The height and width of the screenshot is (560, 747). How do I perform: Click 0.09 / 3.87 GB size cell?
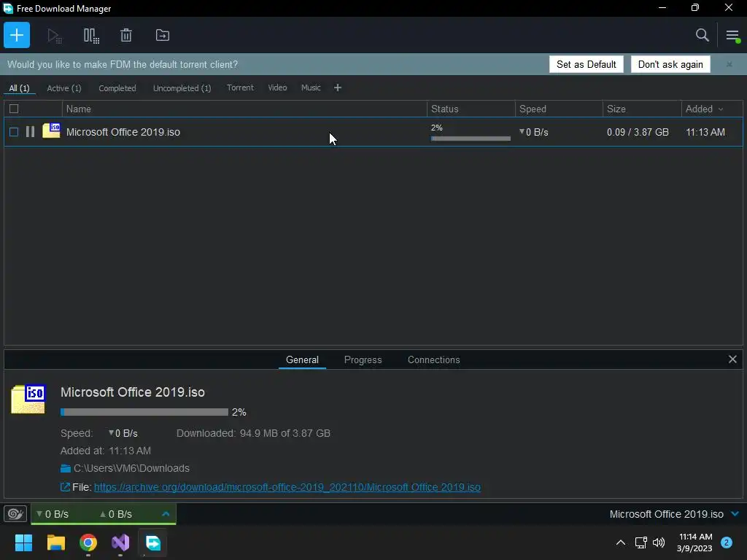point(638,132)
